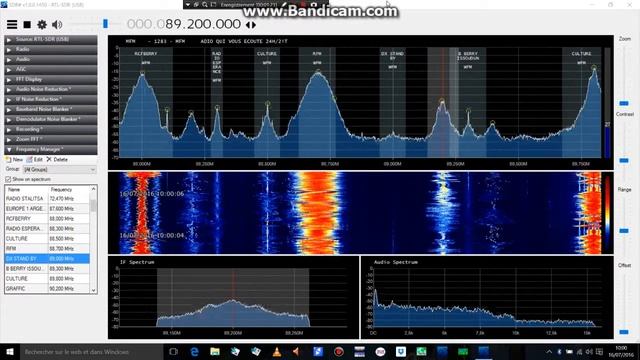Click the frequency list scrollbar down arrow

93,290
